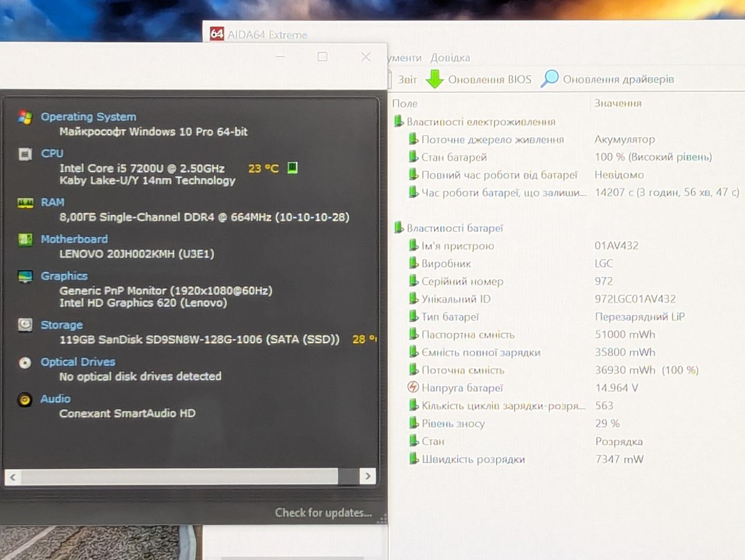This screenshot has height=560, width=745.
Task: Click the CPU chip icon
Action: 25,154
